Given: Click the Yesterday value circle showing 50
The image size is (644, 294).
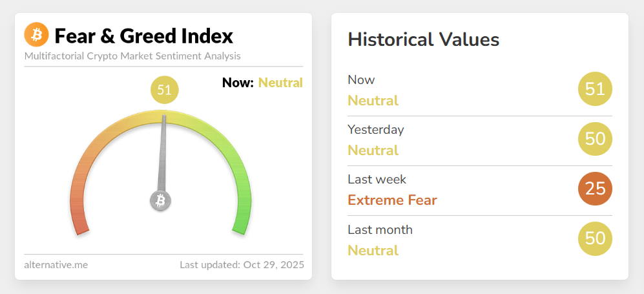Looking at the screenshot, I should coord(595,139).
